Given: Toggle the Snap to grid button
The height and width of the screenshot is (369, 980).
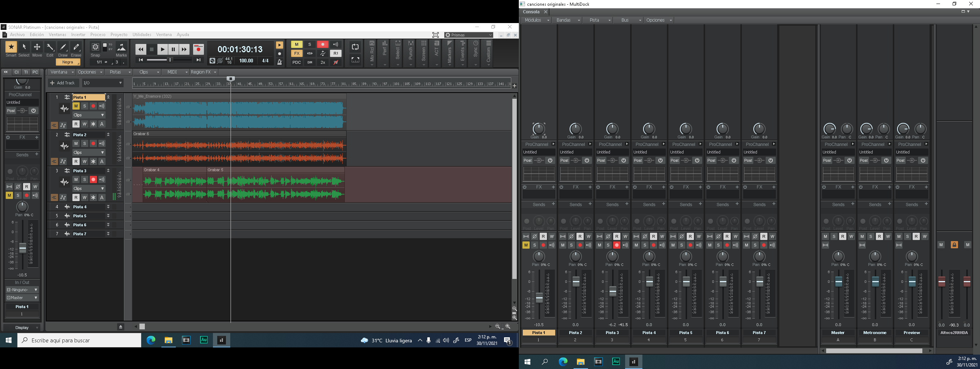Looking at the screenshot, I should pyautogui.click(x=95, y=47).
